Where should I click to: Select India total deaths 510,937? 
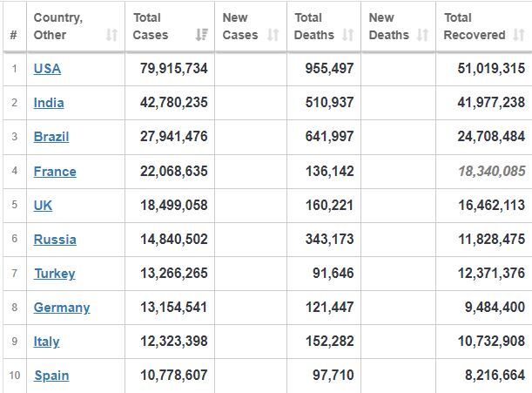pyautogui.click(x=329, y=102)
